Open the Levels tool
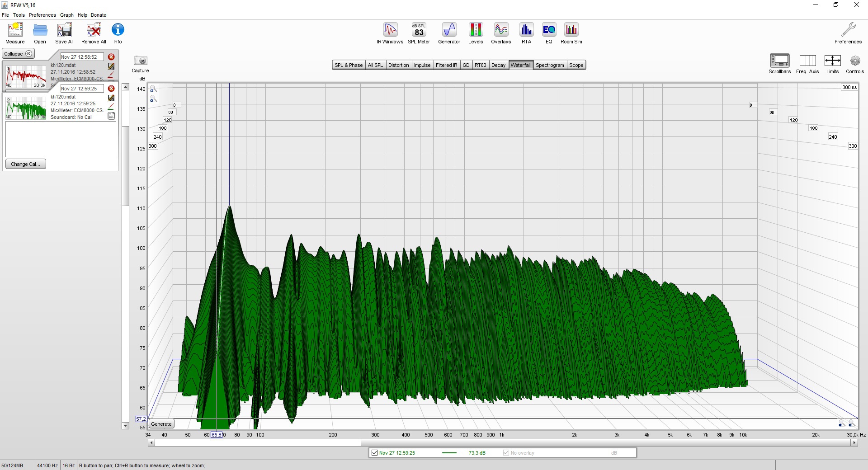868x470 pixels. coord(476,33)
